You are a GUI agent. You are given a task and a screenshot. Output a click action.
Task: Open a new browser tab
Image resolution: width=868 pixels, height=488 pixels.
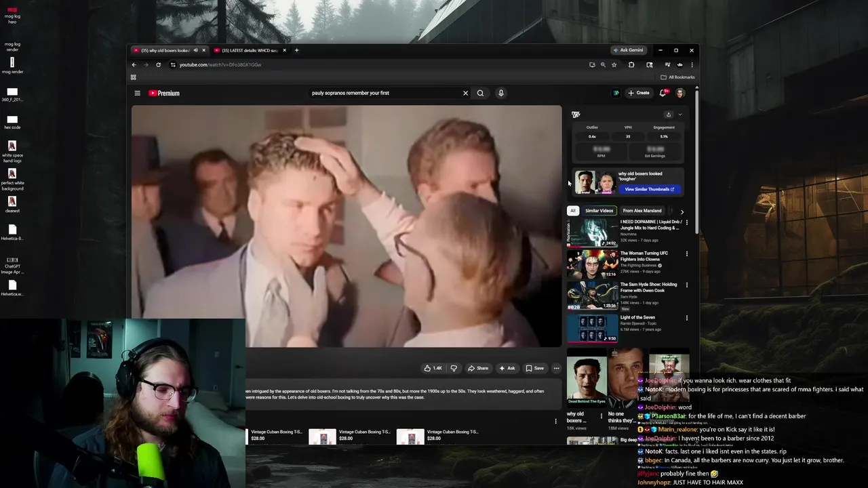click(296, 50)
